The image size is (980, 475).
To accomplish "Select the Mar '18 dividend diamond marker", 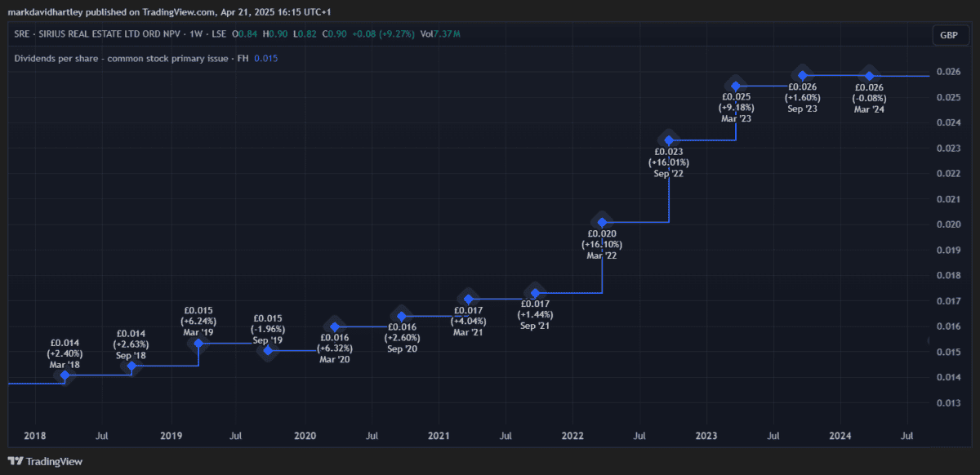I will 65,375.
